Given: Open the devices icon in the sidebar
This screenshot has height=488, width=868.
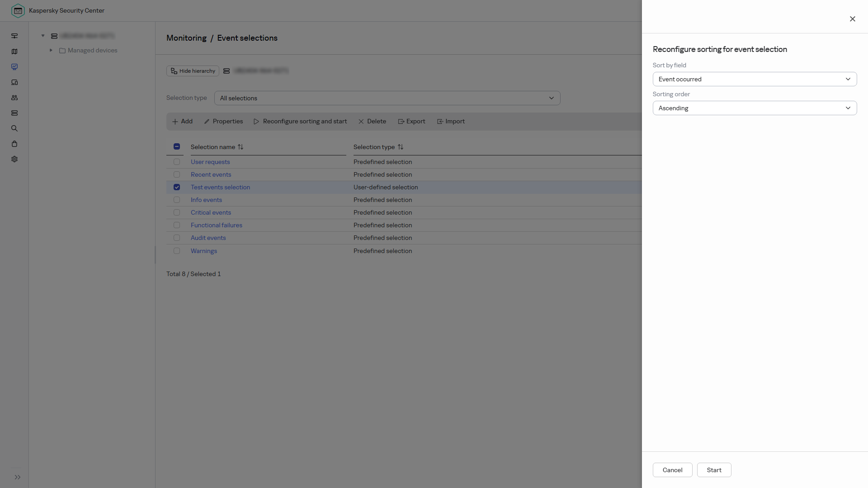Looking at the screenshot, I should click(x=14, y=82).
